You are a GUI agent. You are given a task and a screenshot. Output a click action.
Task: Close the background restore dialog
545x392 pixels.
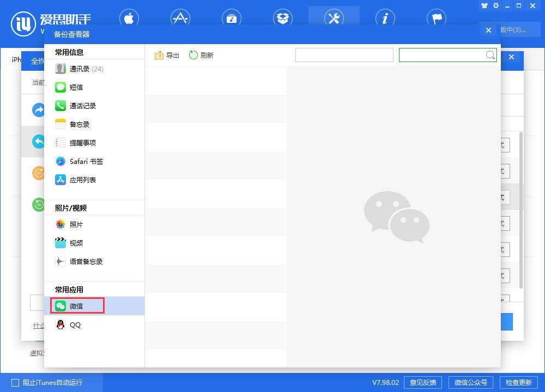511,57
